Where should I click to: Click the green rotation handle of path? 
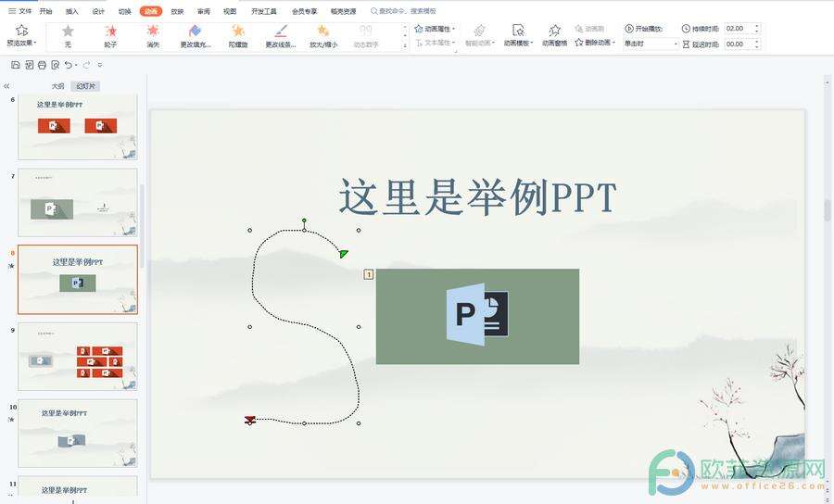pos(304,220)
